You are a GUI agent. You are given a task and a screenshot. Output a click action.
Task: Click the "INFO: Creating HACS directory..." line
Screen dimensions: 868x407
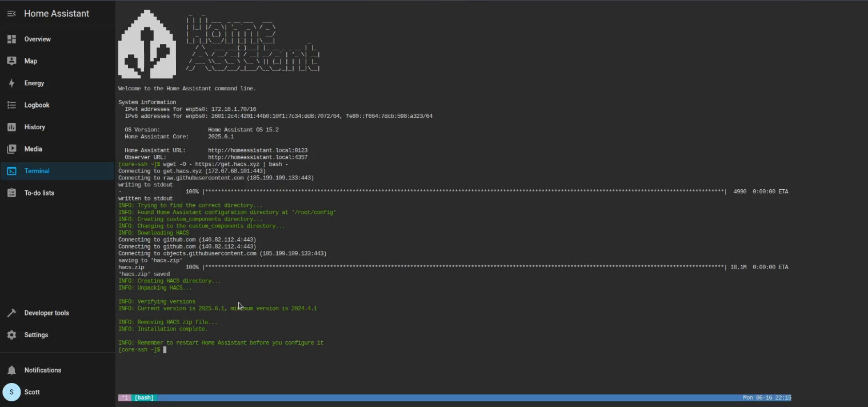tap(169, 281)
